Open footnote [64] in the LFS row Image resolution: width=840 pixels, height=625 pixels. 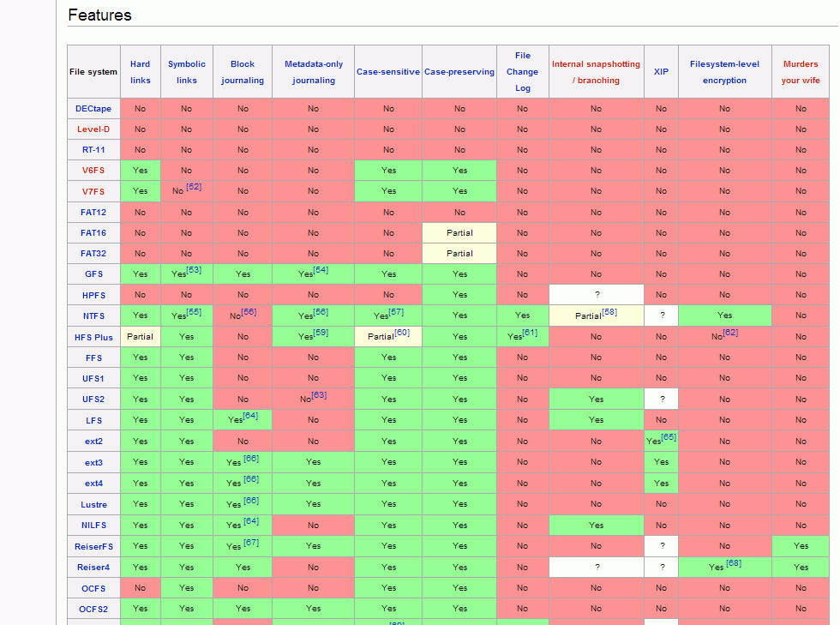coord(250,416)
